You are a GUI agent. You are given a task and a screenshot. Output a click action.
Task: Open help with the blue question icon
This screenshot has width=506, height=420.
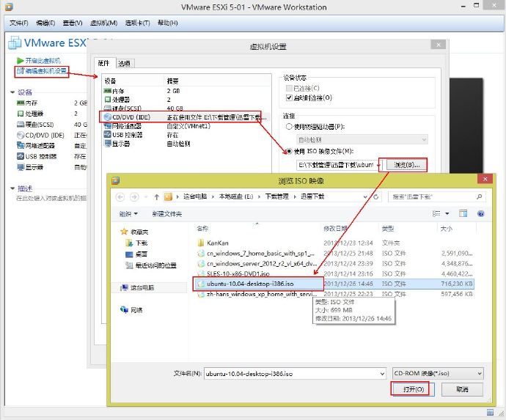click(480, 213)
